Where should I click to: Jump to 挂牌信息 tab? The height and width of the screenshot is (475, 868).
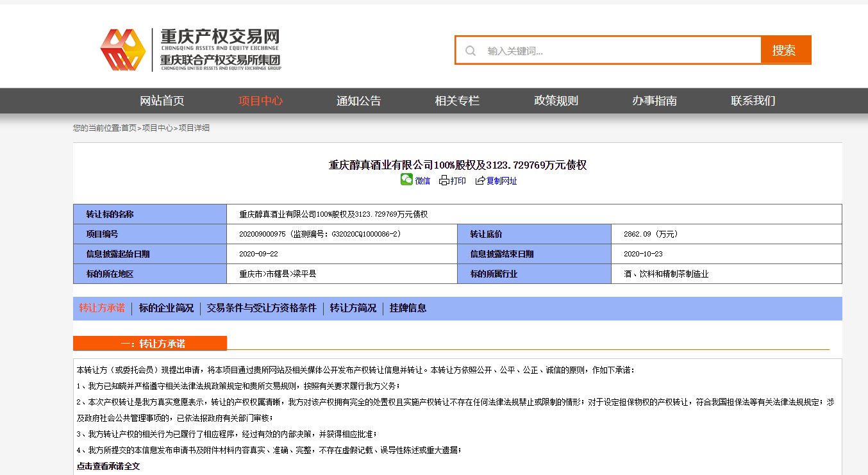(408, 308)
